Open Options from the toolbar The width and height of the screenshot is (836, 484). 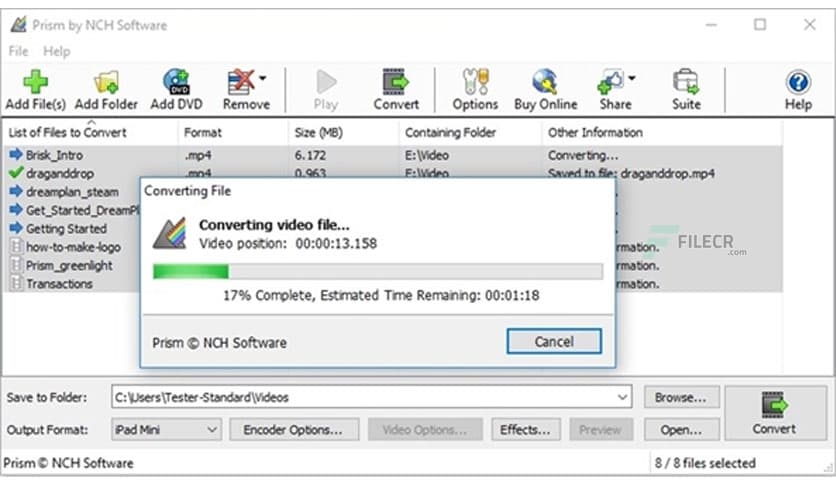pyautogui.click(x=475, y=90)
